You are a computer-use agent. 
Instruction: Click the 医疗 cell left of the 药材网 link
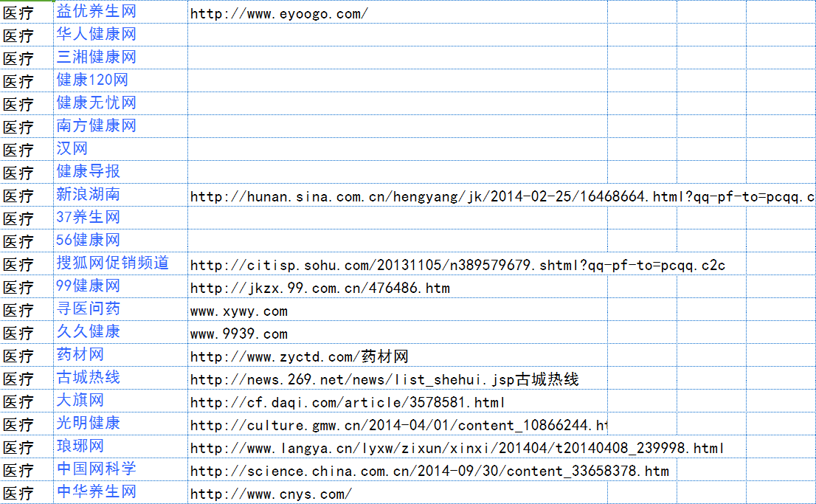click(x=27, y=355)
